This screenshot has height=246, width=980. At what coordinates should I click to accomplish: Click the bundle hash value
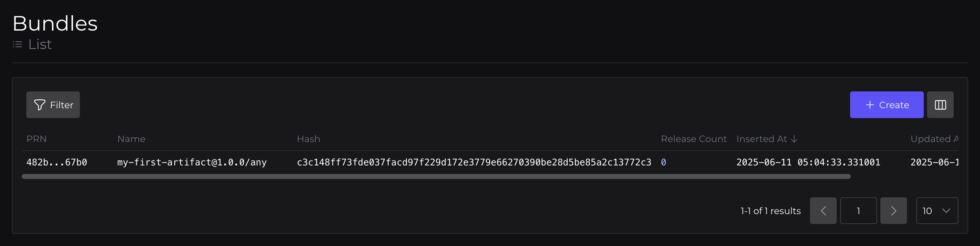tap(474, 162)
